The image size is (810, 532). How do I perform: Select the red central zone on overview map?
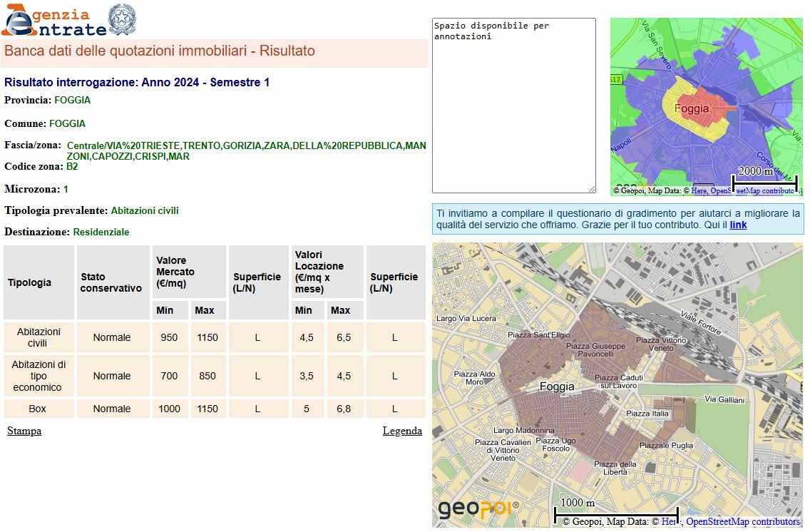[x=702, y=107]
